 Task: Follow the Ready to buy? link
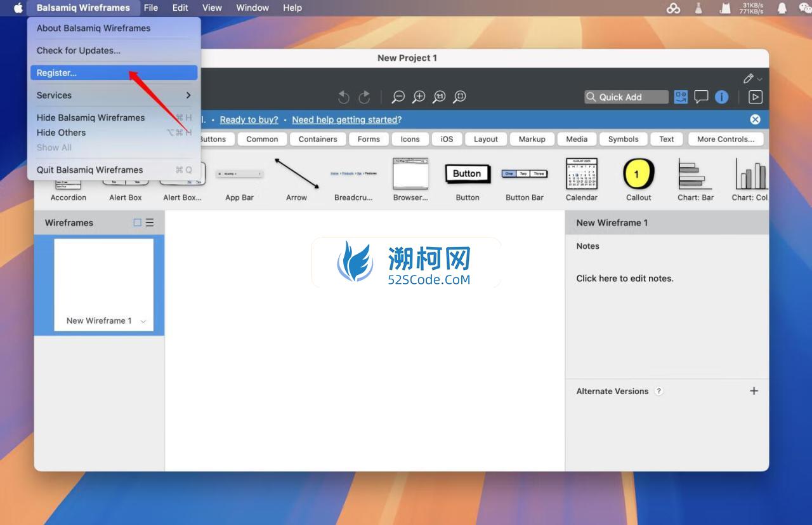pyautogui.click(x=249, y=119)
